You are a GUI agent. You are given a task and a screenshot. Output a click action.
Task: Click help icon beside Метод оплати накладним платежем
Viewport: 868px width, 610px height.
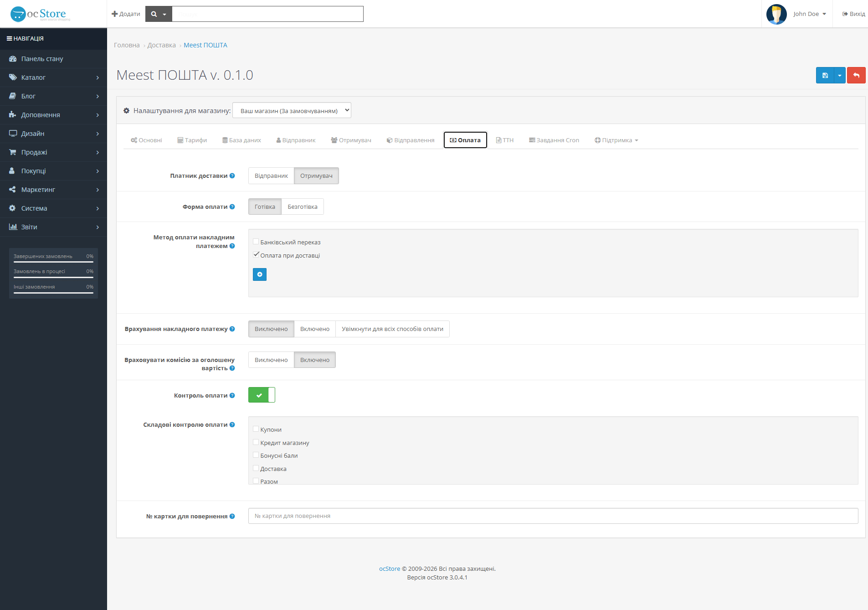pyautogui.click(x=232, y=246)
